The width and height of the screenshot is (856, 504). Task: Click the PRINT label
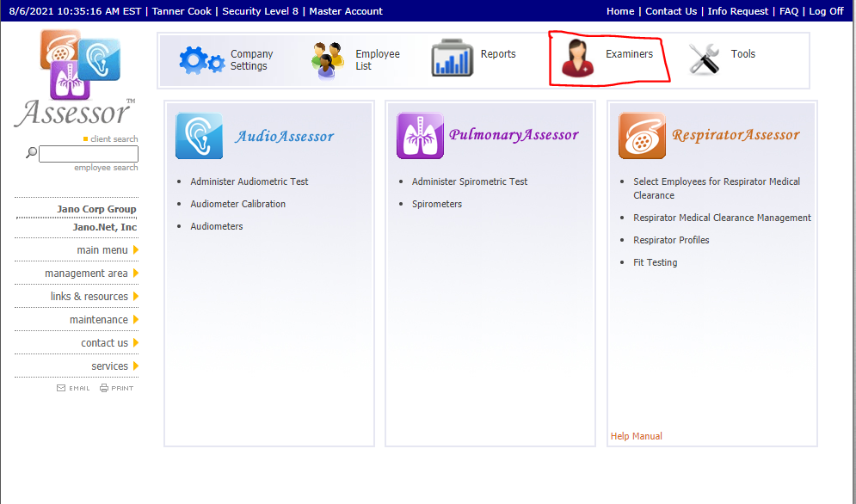pos(122,388)
